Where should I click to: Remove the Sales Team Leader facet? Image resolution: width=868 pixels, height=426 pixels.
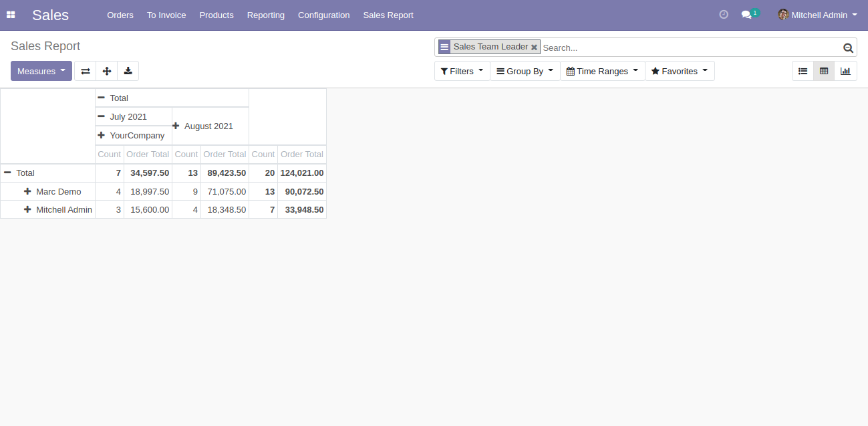click(534, 47)
